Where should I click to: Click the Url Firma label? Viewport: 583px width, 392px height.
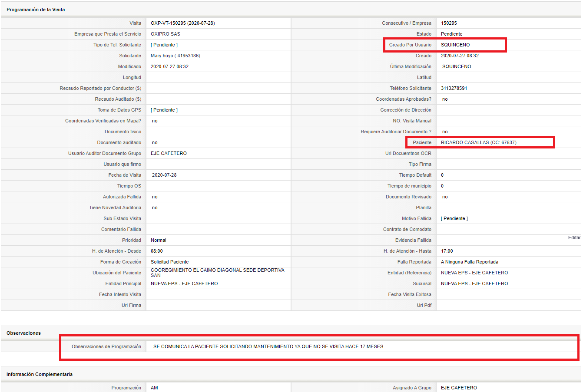coord(131,305)
